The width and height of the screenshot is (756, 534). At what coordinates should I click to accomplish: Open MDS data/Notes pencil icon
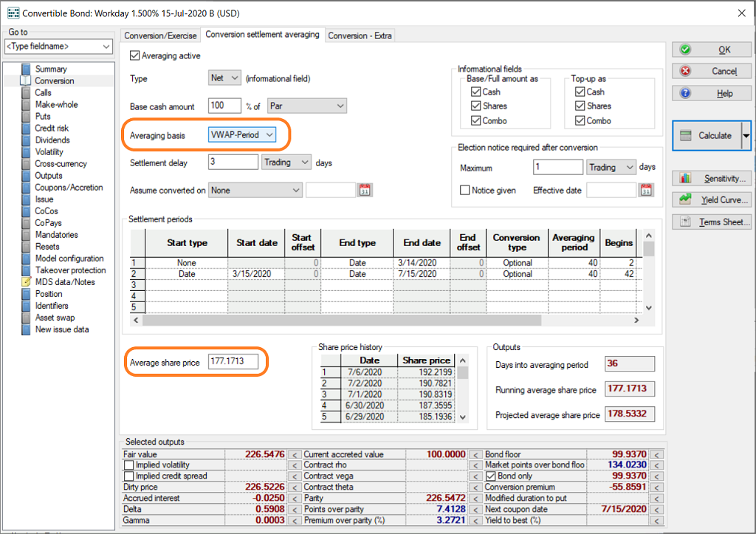(26, 281)
